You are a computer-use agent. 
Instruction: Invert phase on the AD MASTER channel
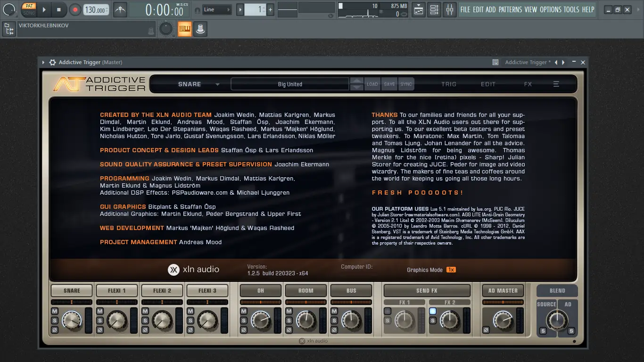click(486, 329)
